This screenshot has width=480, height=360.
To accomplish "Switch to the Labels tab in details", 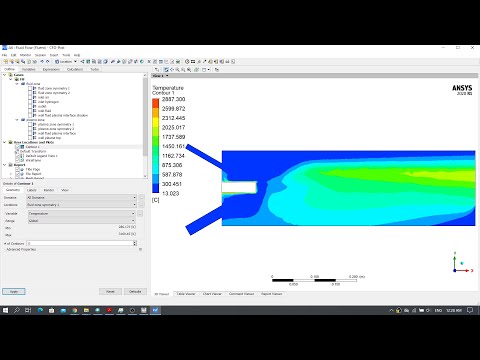I will 32,190.
